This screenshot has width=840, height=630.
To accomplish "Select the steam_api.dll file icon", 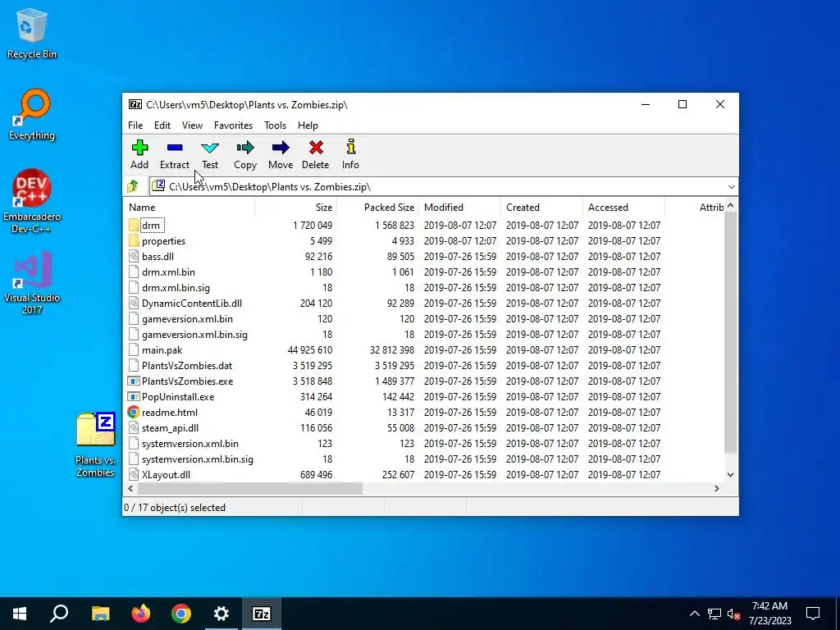I will pyautogui.click(x=134, y=427).
